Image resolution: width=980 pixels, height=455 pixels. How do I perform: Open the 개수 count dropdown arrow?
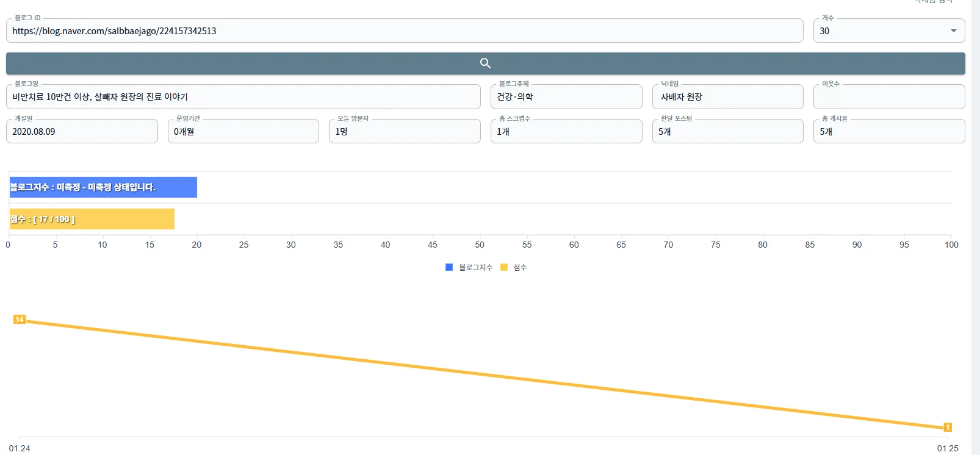point(953,31)
